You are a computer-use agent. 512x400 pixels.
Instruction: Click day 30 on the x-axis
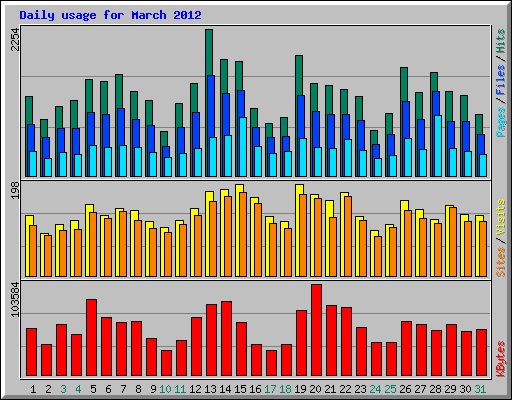click(x=465, y=389)
